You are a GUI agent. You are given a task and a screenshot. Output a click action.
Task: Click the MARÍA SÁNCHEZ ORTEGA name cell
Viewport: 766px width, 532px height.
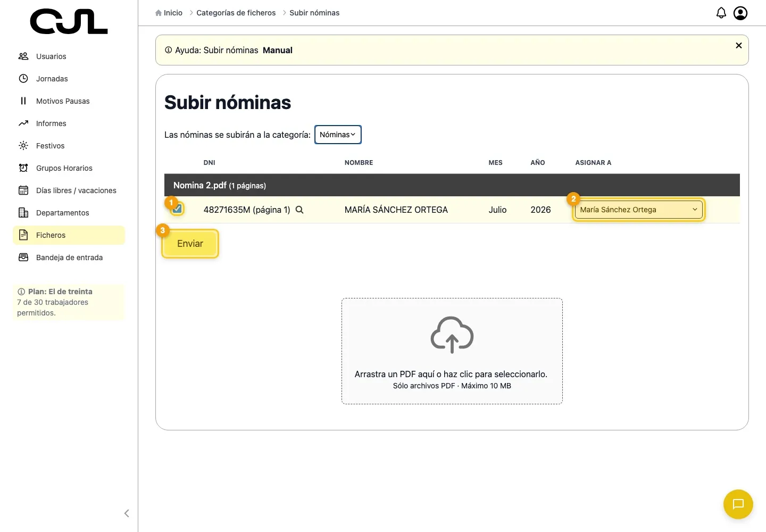click(396, 210)
